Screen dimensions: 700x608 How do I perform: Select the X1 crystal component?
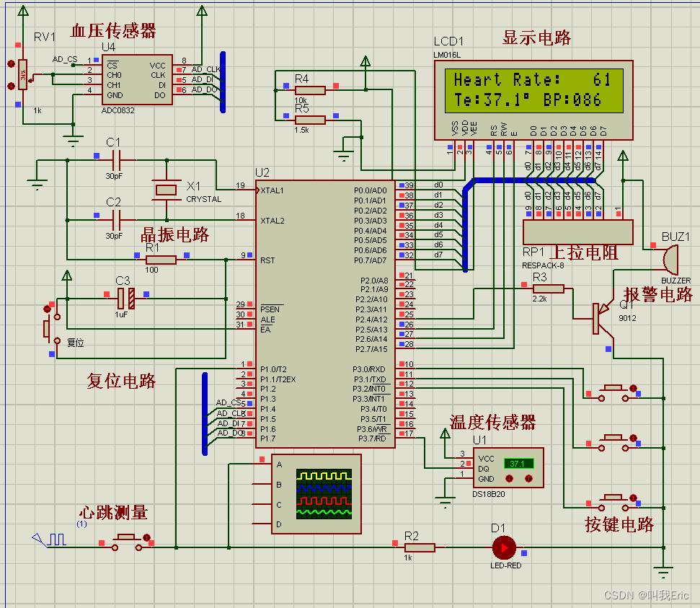166,190
